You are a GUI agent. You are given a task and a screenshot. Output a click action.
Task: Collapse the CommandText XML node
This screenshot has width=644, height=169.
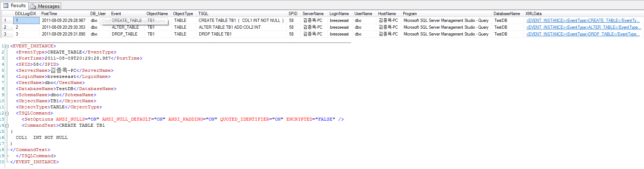(x=7, y=126)
